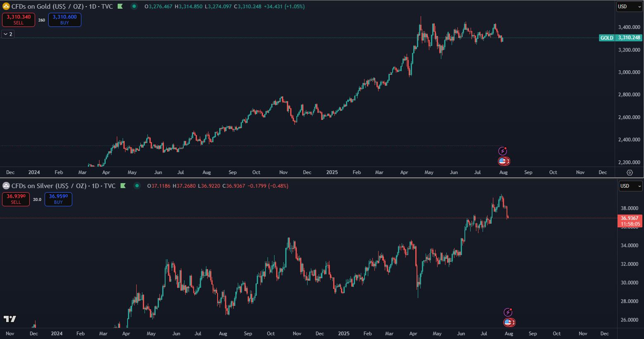Viewport: 644px width, 339px height.
Task: Click the GOLD 3,310.248 price label on axis
Action: 620,38
